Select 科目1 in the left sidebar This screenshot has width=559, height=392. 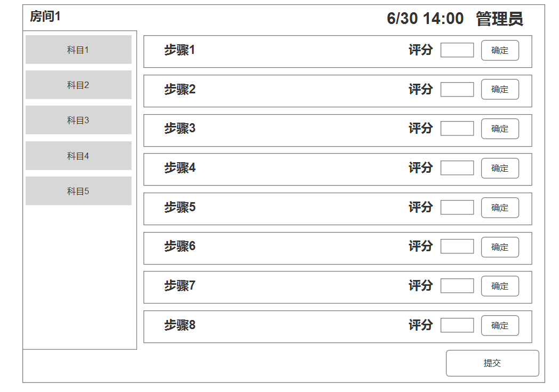78,50
